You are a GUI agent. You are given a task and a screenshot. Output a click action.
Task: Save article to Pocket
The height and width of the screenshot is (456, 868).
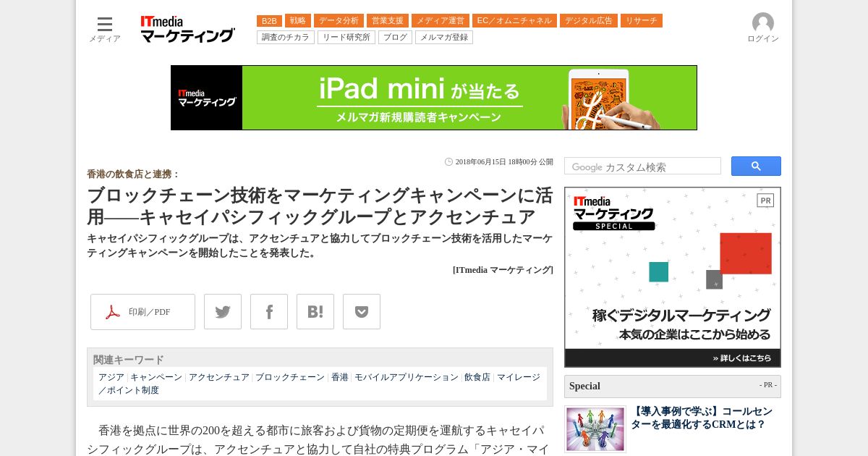coord(362,312)
